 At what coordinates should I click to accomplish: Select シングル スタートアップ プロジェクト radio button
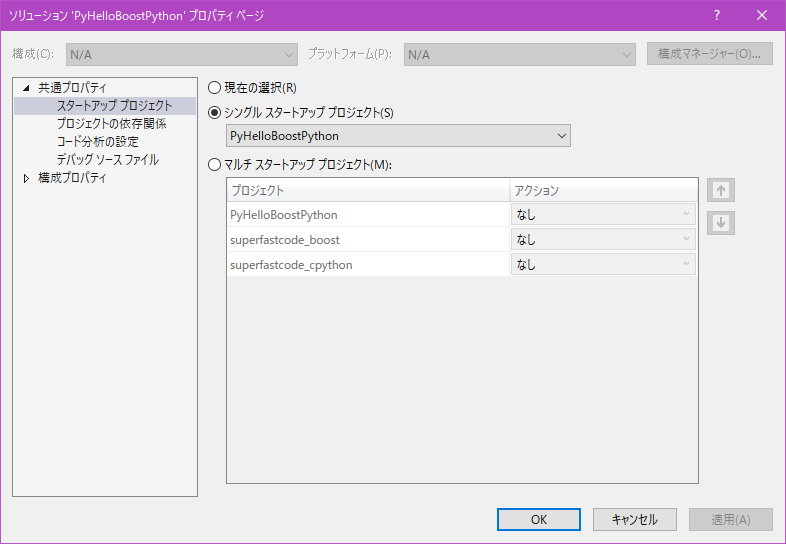[214, 112]
